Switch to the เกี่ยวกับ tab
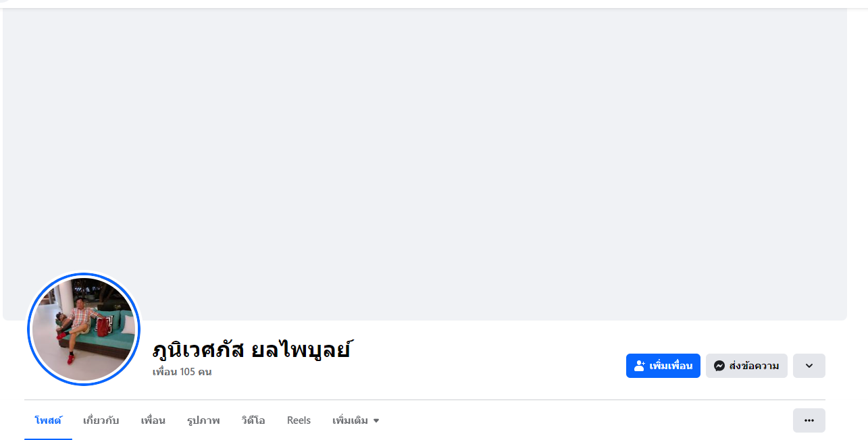The image size is (868, 440). pos(101,420)
